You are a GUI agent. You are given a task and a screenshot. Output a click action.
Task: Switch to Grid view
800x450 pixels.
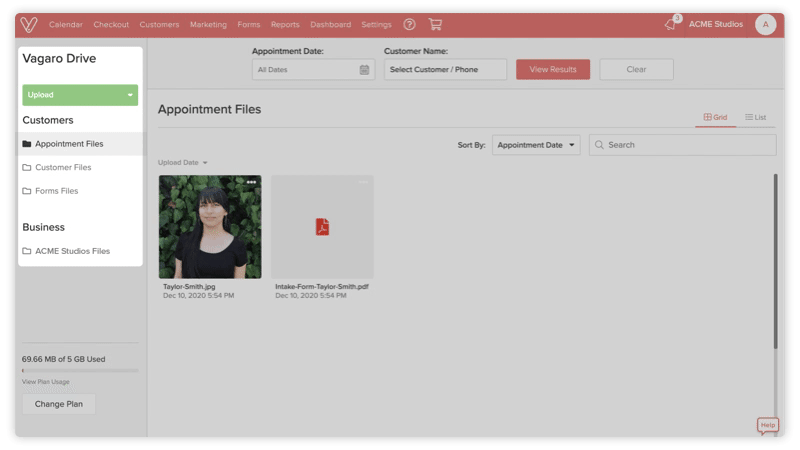pos(715,117)
